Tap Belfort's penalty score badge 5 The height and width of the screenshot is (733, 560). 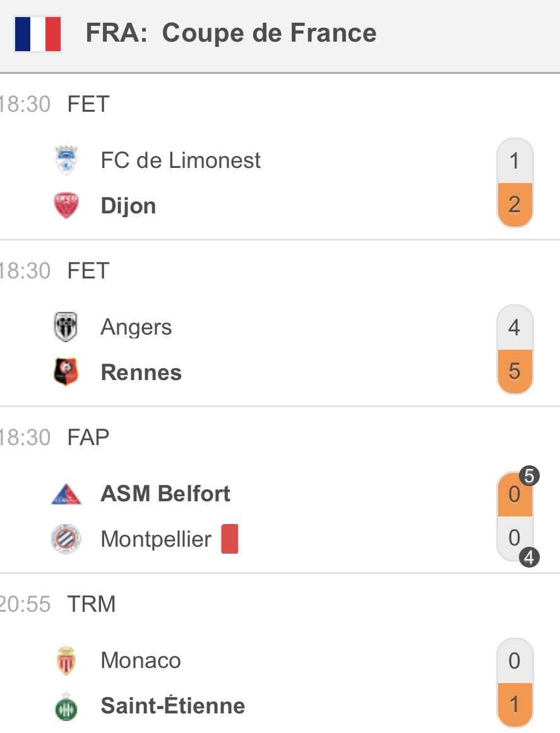(x=529, y=476)
